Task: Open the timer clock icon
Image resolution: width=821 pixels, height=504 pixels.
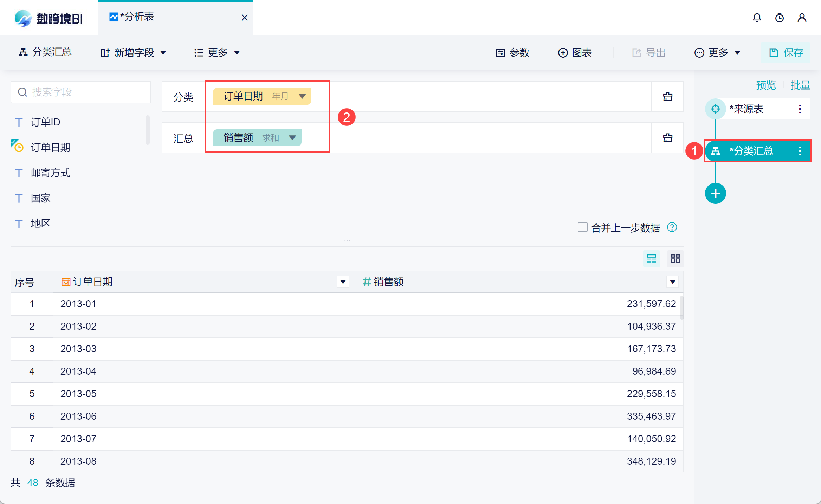Action: [779, 18]
